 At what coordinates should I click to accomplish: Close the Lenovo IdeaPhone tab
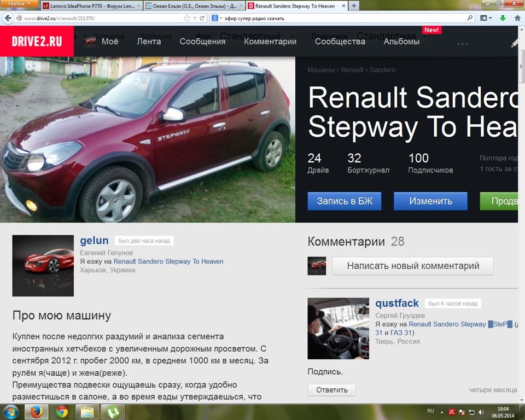tap(138, 5)
